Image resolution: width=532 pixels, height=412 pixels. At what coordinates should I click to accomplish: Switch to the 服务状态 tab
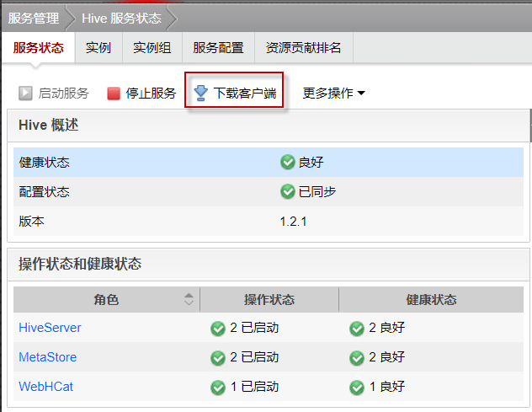pos(39,47)
